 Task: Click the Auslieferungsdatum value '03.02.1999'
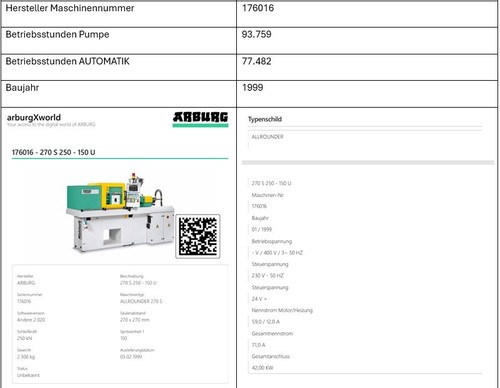pyautogui.click(x=131, y=357)
